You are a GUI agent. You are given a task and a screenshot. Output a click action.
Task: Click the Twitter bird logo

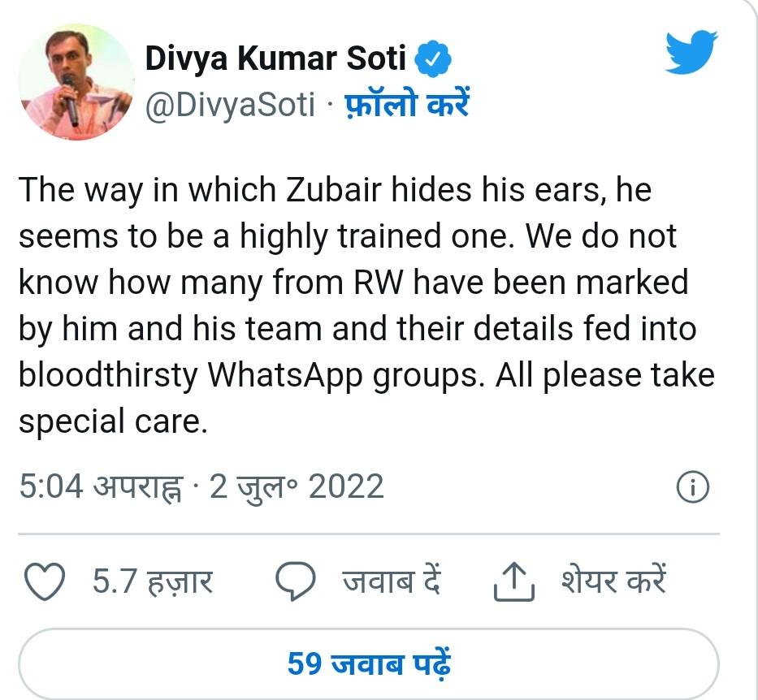[x=691, y=54]
